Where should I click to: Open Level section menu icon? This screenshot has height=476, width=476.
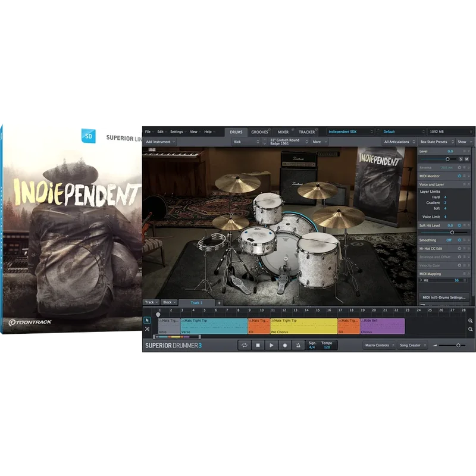coord(464,151)
